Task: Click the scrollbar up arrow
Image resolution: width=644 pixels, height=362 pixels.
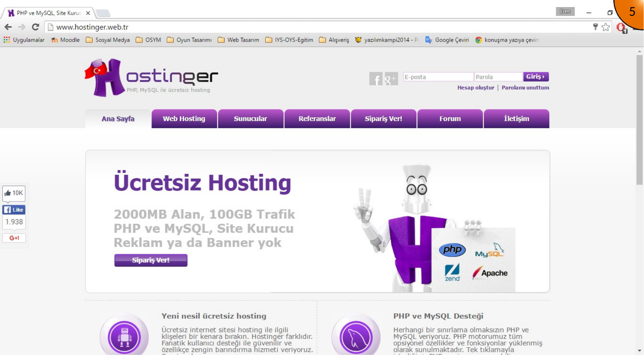Action: coord(640,52)
